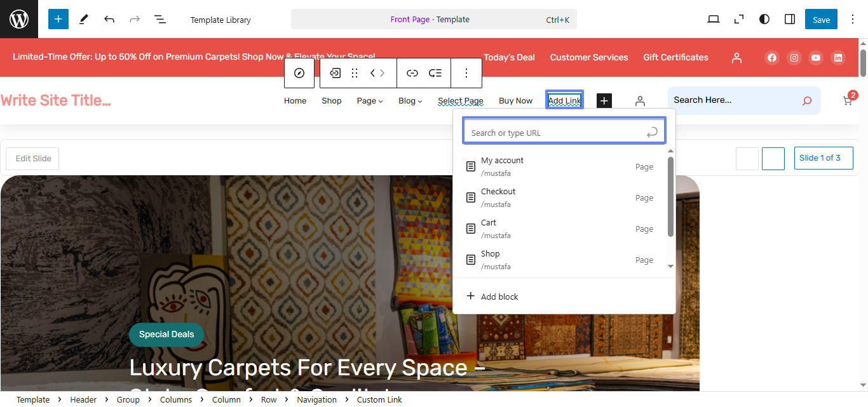Click the up arrow of suggestions scrollbar
This screenshot has height=407, width=868.
[x=670, y=151]
